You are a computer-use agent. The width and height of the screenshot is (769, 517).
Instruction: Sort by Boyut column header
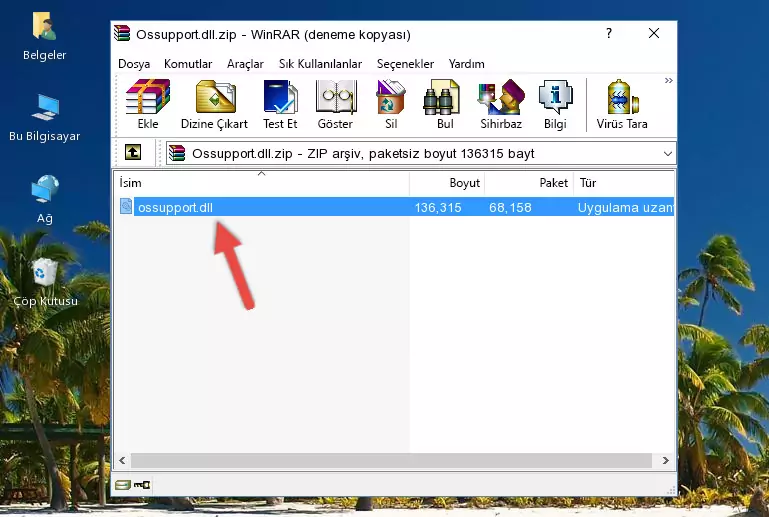(447, 183)
